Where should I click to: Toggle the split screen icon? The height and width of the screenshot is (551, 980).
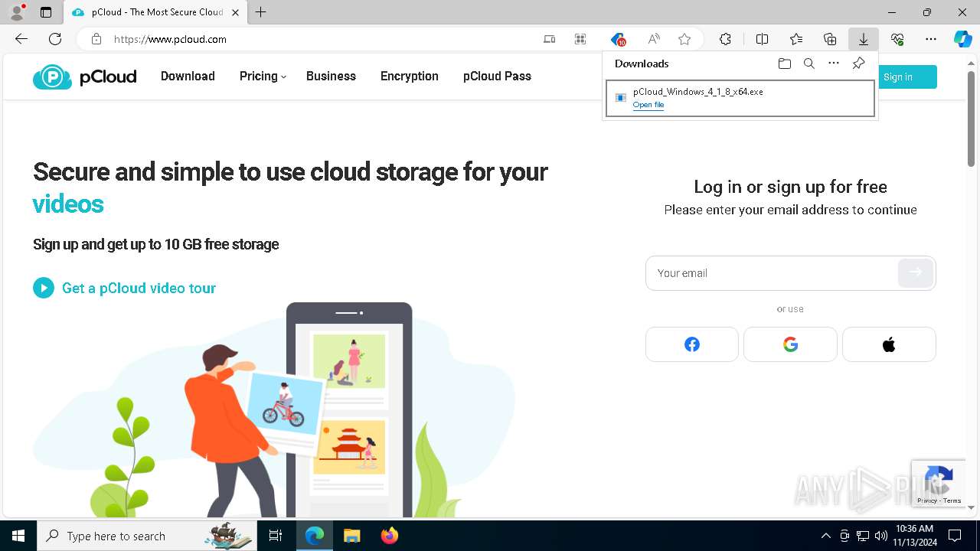coord(763,39)
